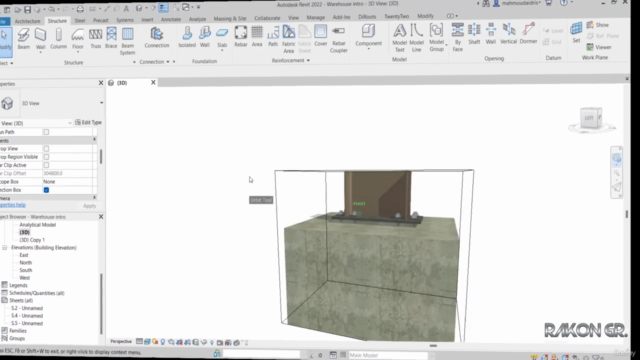Viewport: 640px width, 360px height.
Task: Uncheck the Section Box checkbox
Action: [46, 190]
